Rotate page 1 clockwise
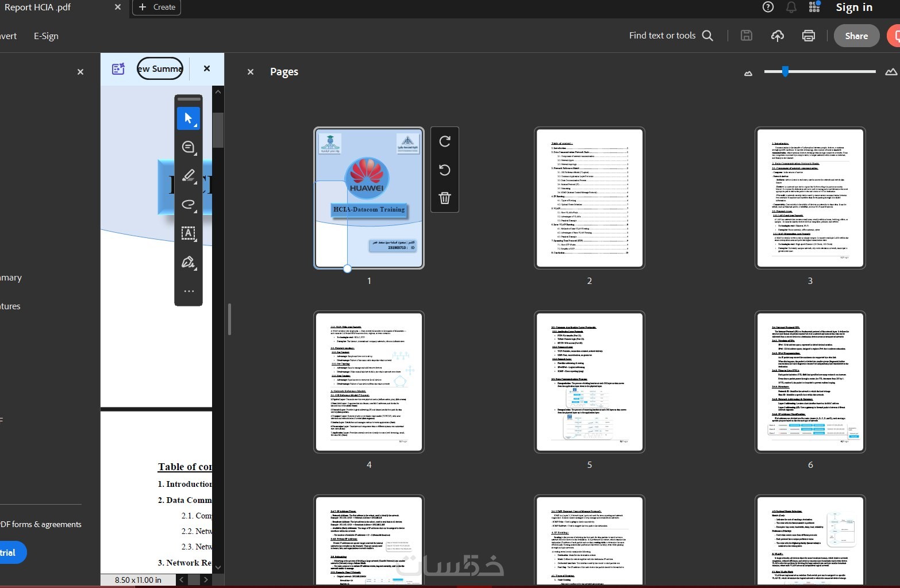 pos(445,141)
